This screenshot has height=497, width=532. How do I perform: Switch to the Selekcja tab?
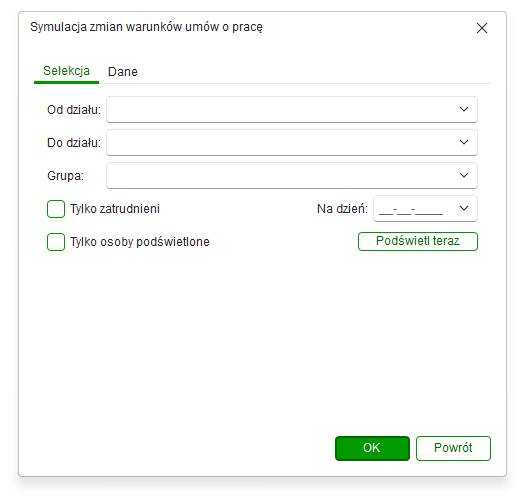point(66,71)
